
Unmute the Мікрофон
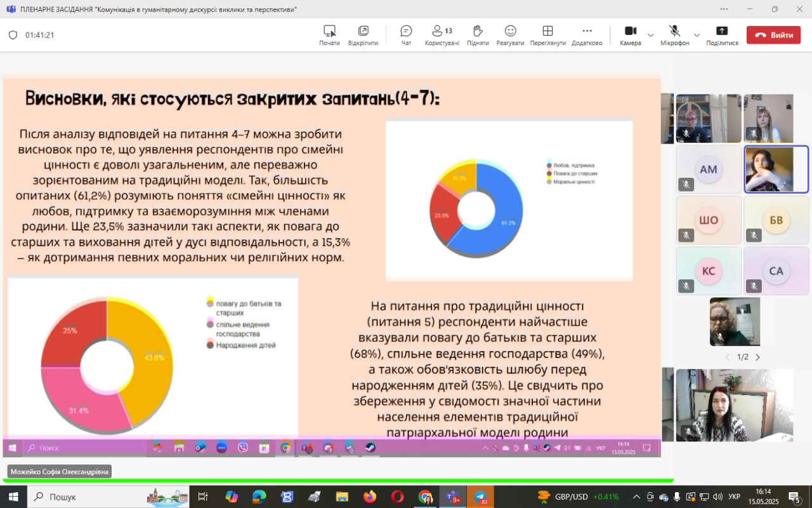674,35
